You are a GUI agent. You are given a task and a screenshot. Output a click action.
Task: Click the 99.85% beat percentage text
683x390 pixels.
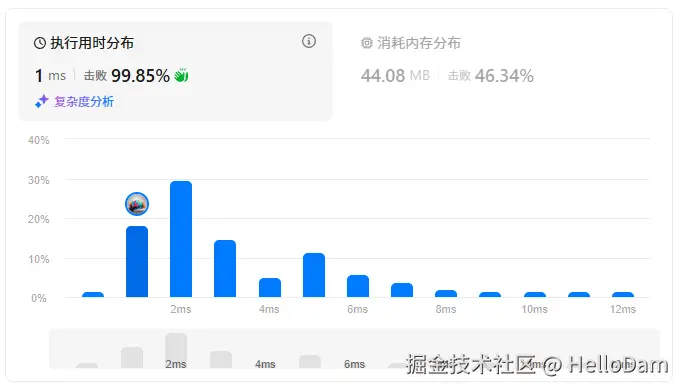(x=140, y=76)
